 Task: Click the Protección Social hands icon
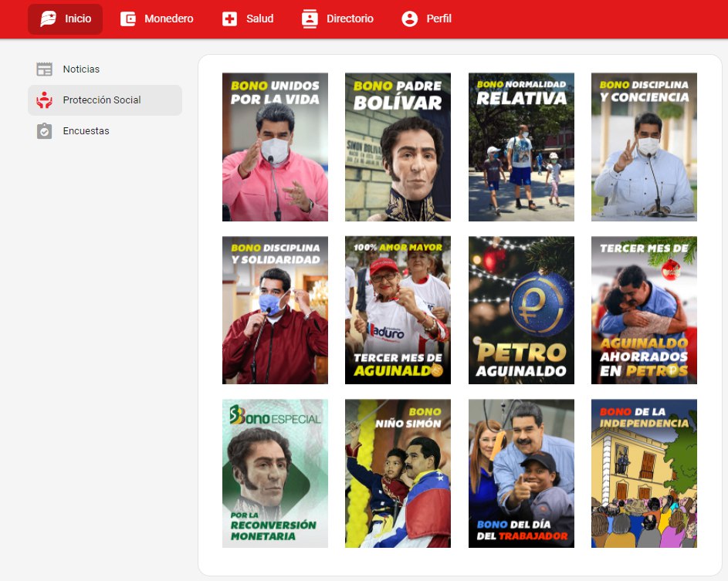(x=45, y=100)
